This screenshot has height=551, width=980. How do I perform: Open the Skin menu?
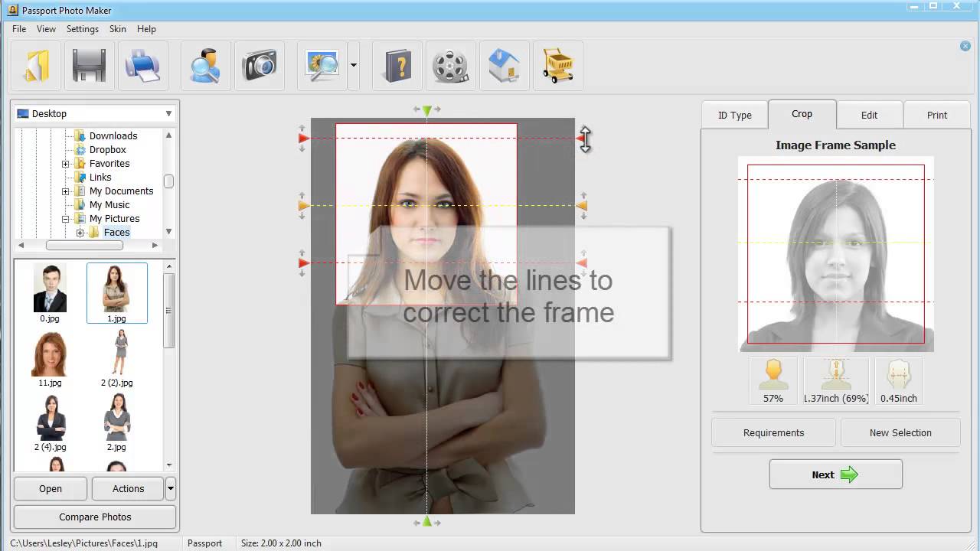coord(118,29)
